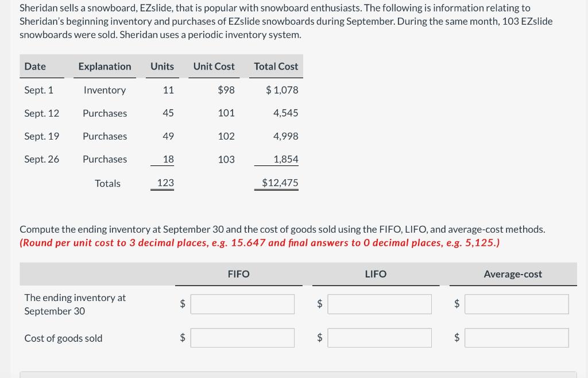Click the Date table column header
This screenshot has width=588, height=378.
point(35,67)
